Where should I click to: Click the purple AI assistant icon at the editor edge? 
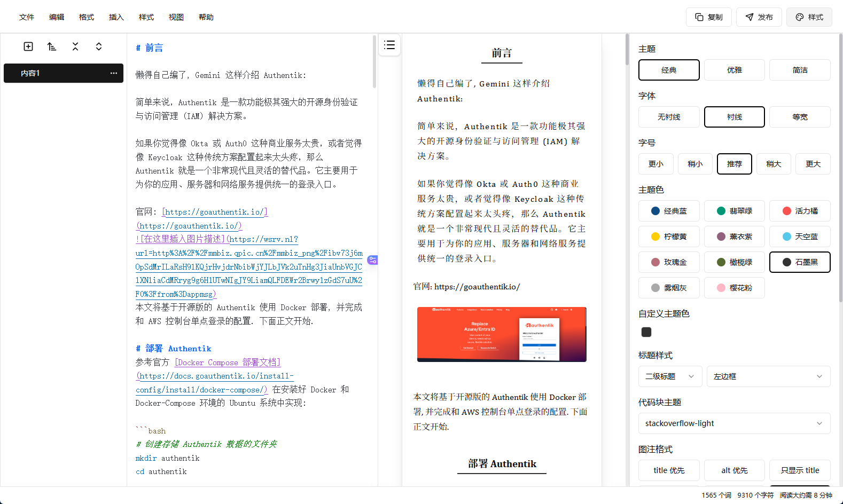click(372, 260)
